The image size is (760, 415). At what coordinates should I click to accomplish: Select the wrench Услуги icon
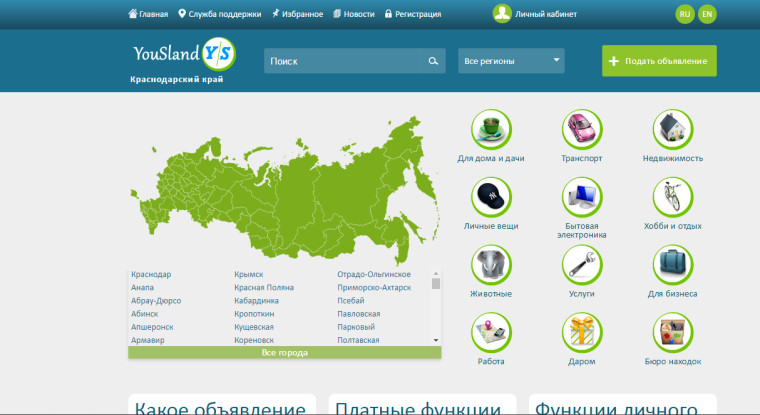(x=582, y=265)
